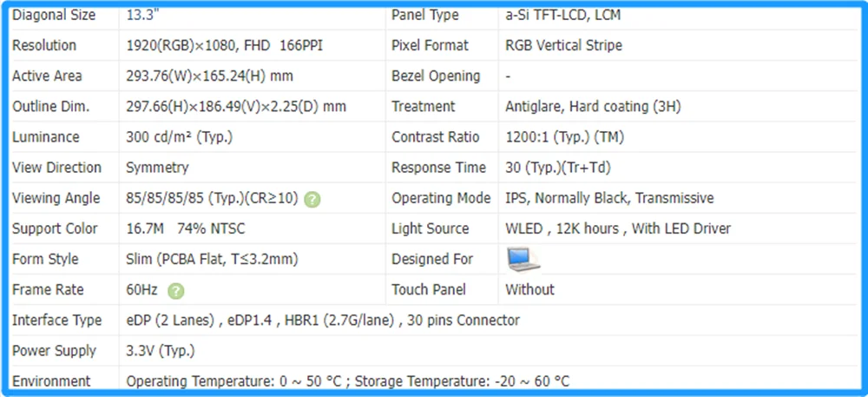Click the 300 cd/m² luminance value
The height and width of the screenshot is (397, 868).
click(179, 137)
